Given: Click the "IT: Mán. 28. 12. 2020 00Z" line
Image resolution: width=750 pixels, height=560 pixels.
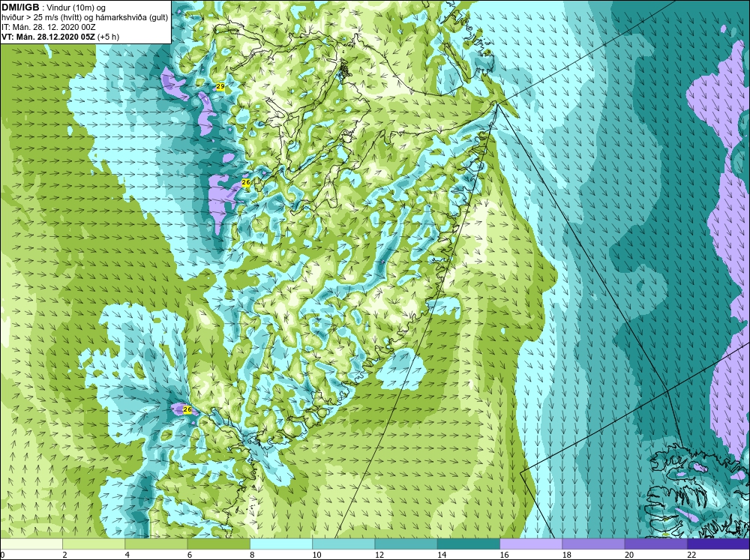Looking at the screenshot, I should point(49,27).
